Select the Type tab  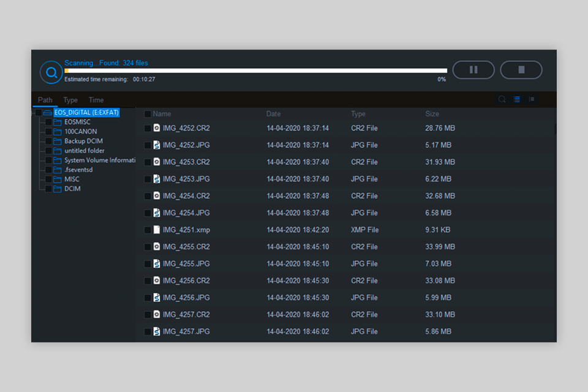click(x=70, y=100)
